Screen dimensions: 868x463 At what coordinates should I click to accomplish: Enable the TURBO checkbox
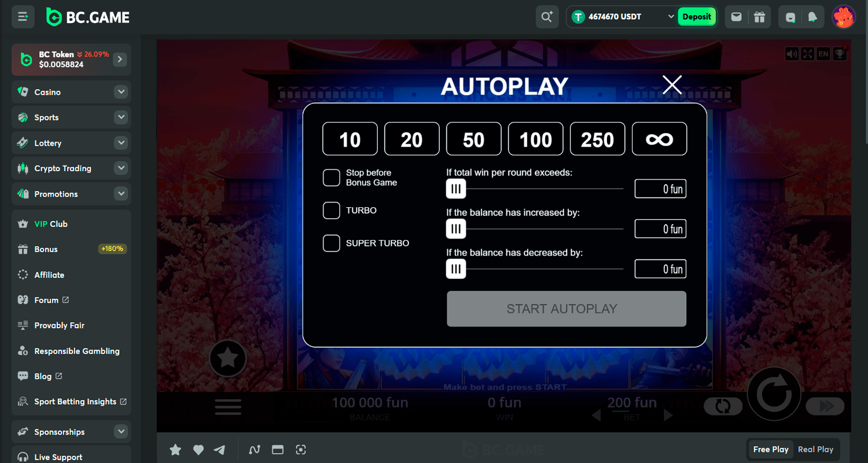coord(332,211)
